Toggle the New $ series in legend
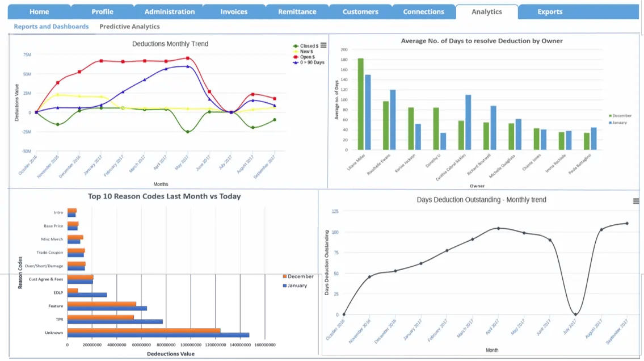This screenshot has width=644, height=361. (303, 51)
